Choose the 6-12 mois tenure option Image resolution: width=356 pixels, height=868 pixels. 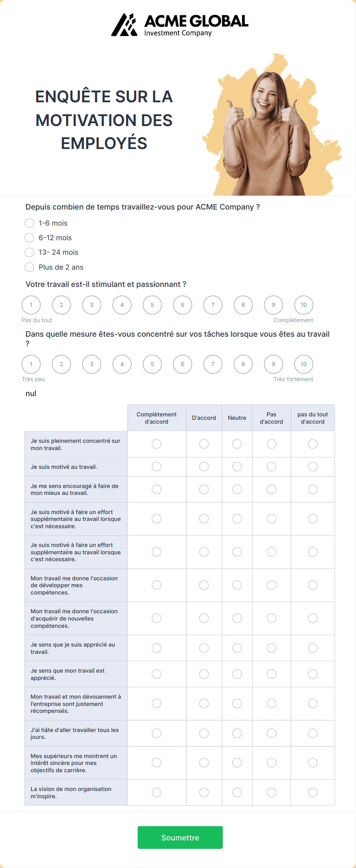pyautogui.click(x=29, y=238)
